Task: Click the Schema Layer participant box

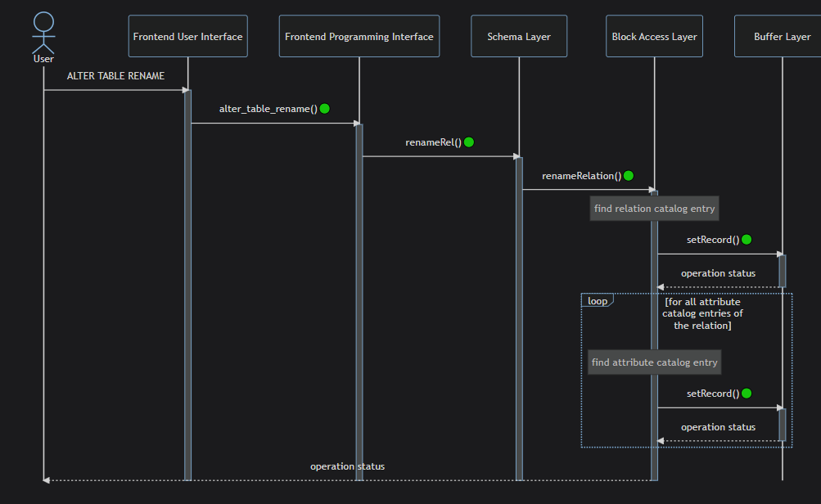Action: point(519,36)
